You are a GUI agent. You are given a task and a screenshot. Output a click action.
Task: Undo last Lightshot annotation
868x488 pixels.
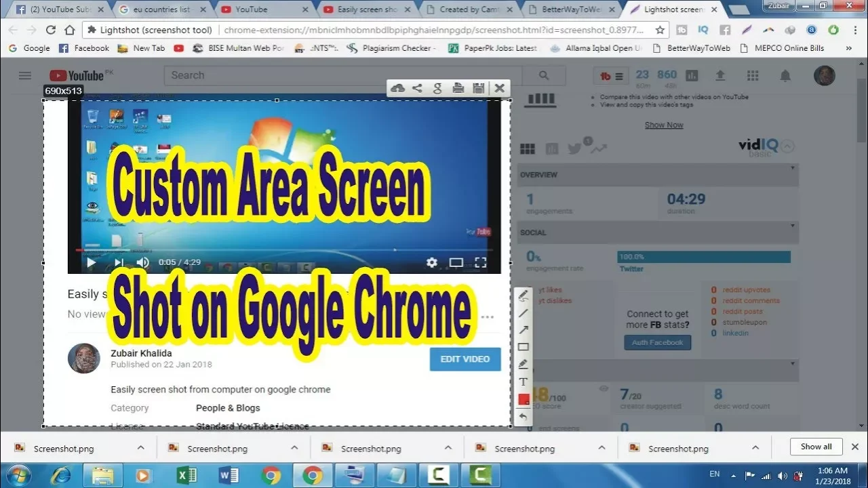524,416
